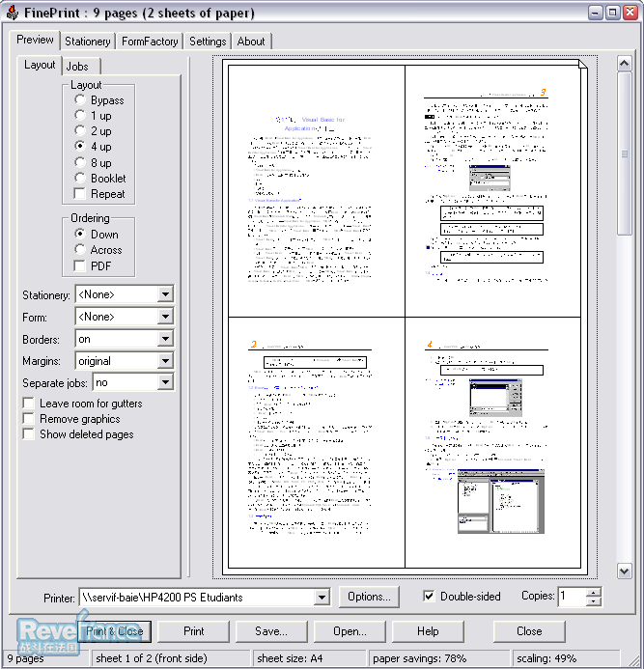Click page 3 thumbnail in the preview

click(x=492, y=189)
